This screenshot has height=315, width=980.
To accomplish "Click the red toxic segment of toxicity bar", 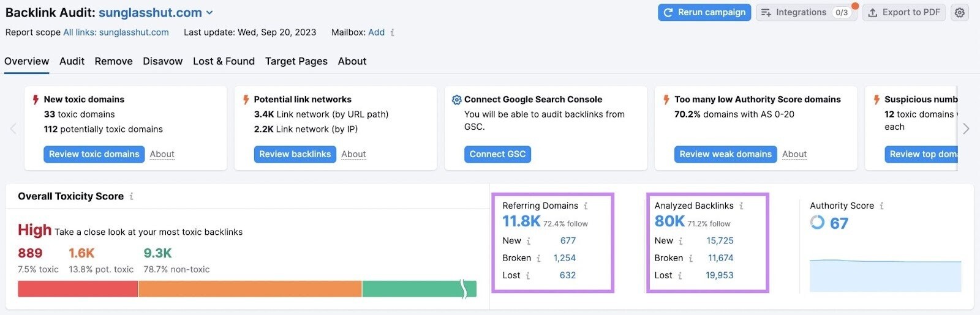I will pyautogui.click(x=78, y=289).
